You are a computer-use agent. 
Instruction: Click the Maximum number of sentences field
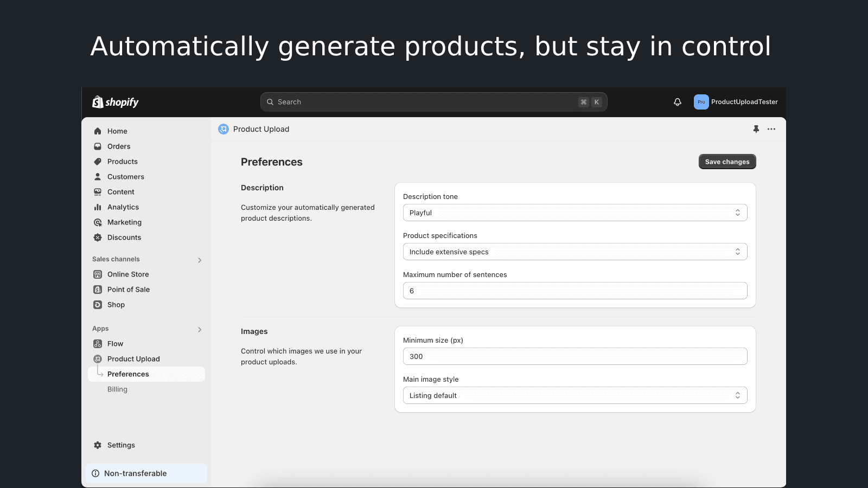coord(575,291)
